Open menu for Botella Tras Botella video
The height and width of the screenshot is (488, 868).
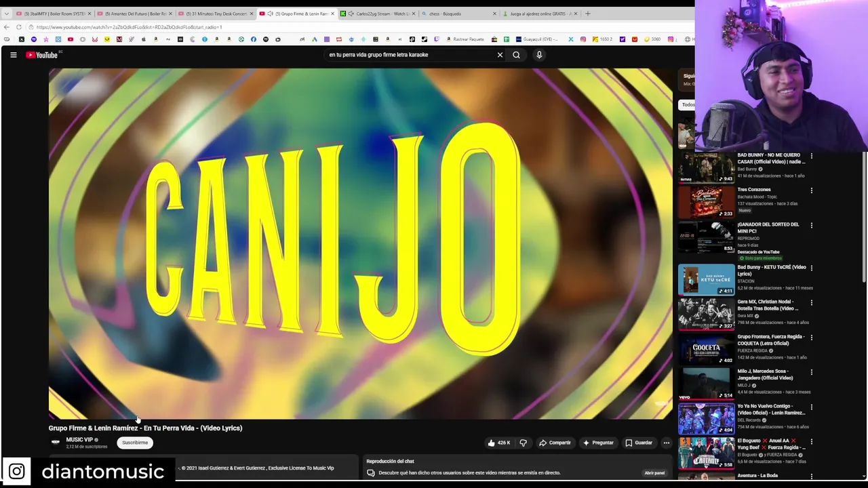[x=811, y=302]
